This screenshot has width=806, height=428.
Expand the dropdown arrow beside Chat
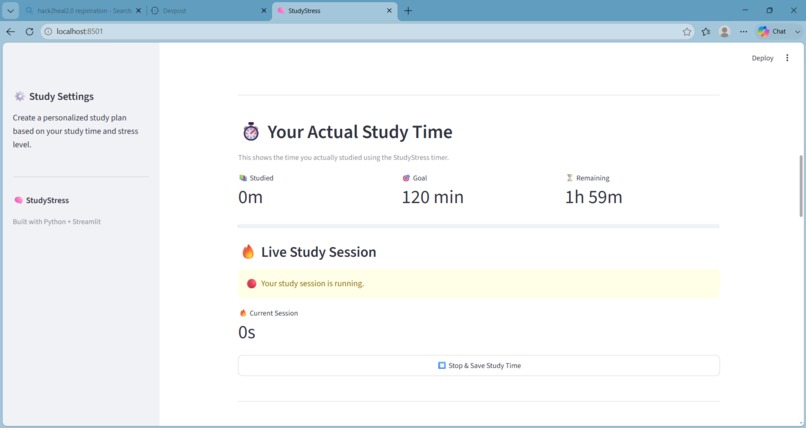pyautogui.click(x=797, y=31)
